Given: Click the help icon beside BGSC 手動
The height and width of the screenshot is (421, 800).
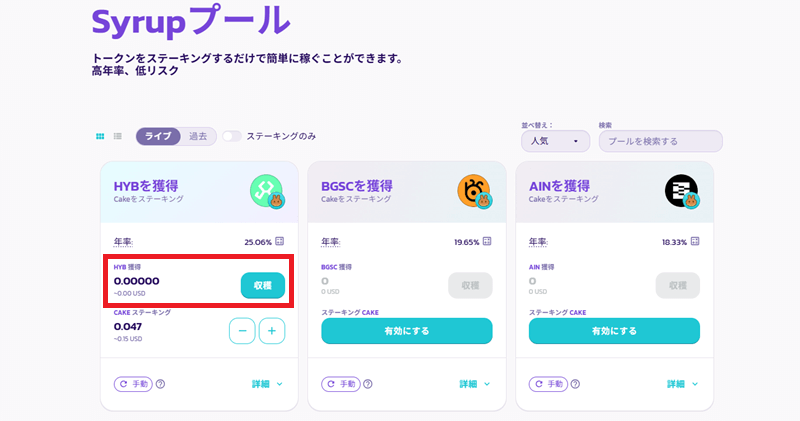Looking at the screenshot, I should (367, 384).
